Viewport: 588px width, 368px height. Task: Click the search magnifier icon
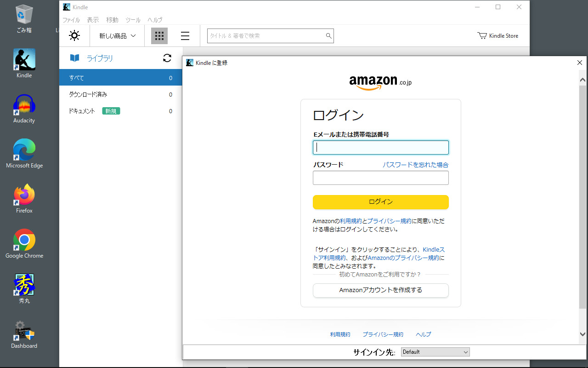coord(328,36)
